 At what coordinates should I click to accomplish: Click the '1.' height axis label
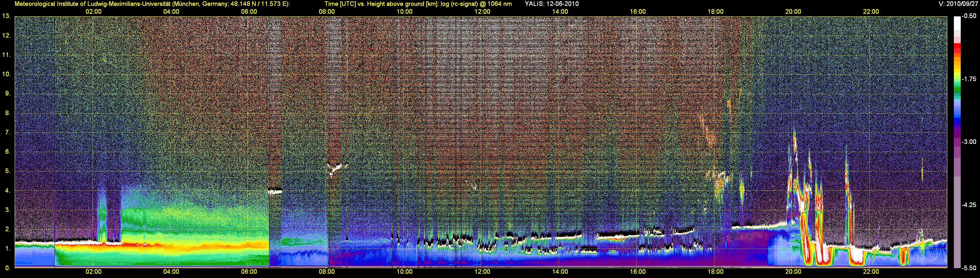pos(8,249)
